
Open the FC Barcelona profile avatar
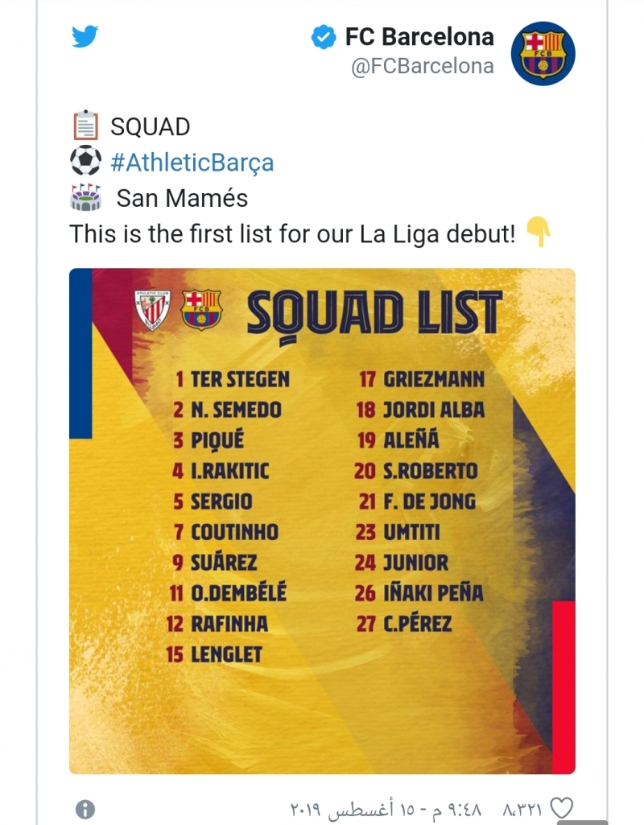click(x=543, y=53)
